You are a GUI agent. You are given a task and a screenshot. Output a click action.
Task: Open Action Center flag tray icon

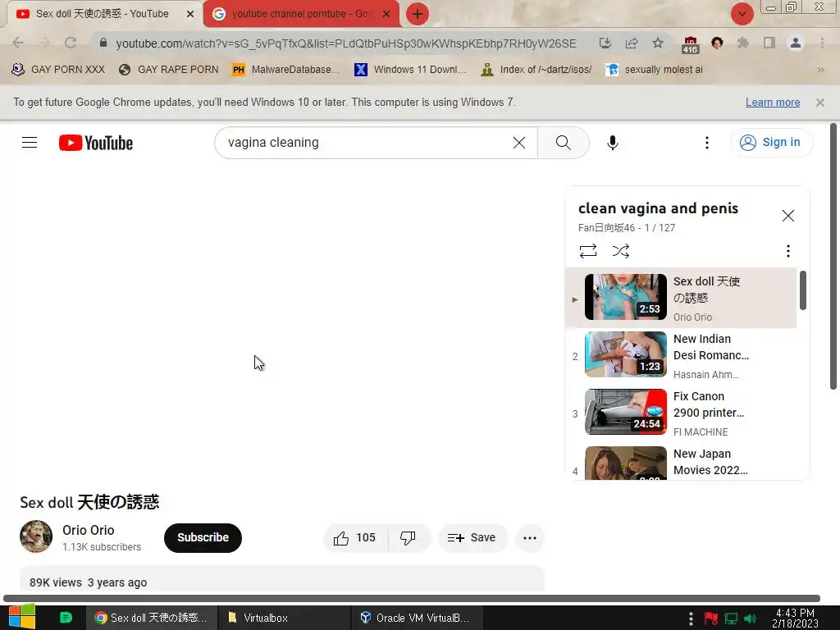click(711, 619)
